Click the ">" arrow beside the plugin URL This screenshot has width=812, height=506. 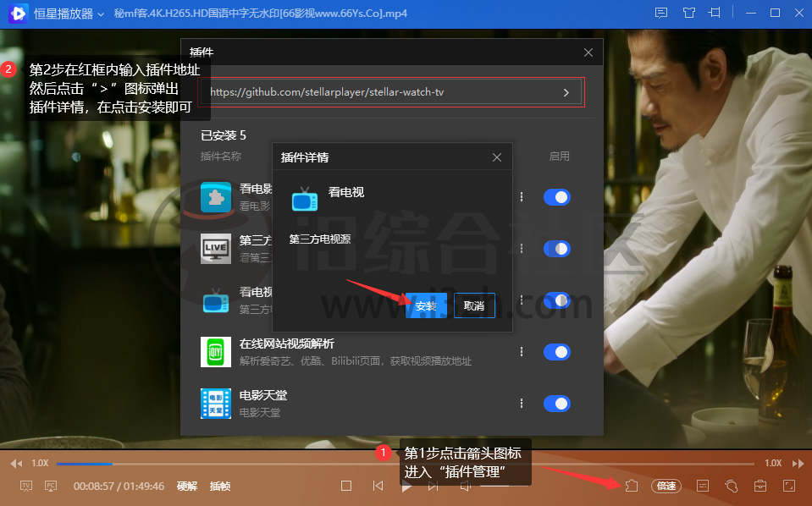tap(566, 92)
